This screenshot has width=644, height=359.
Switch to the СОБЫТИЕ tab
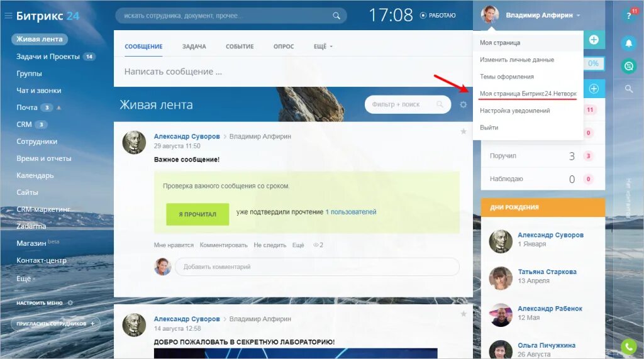[240, 47]
